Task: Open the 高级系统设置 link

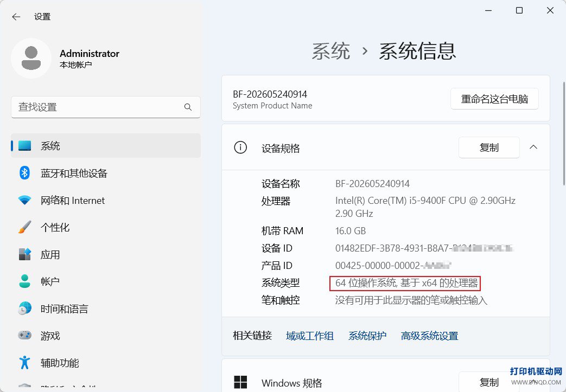Action: click(430, 336)
